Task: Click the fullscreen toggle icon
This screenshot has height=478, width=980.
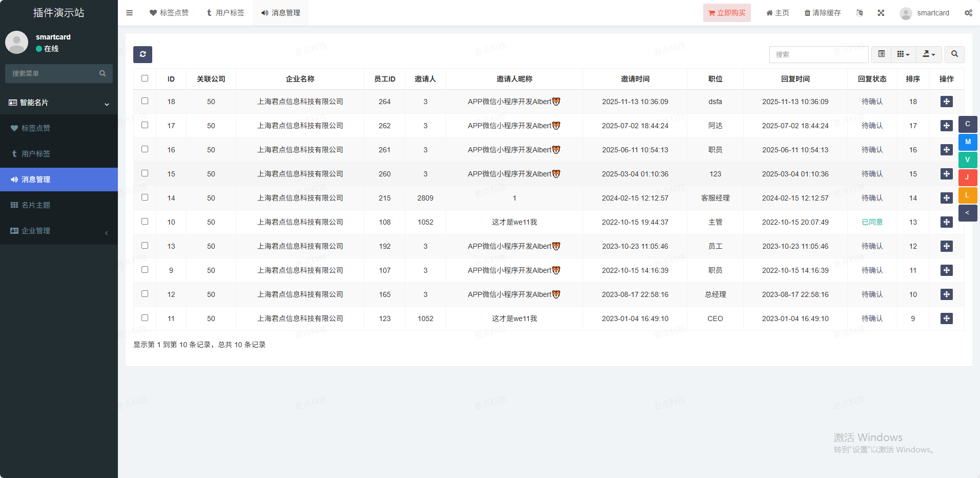Action: pyautogui.click(x=881, y=13)
